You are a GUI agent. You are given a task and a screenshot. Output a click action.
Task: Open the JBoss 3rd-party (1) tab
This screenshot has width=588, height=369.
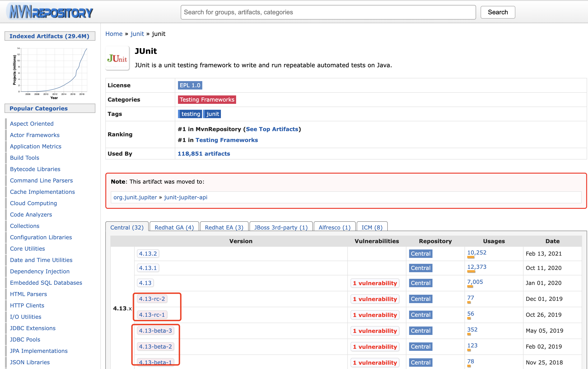point(281,227)
